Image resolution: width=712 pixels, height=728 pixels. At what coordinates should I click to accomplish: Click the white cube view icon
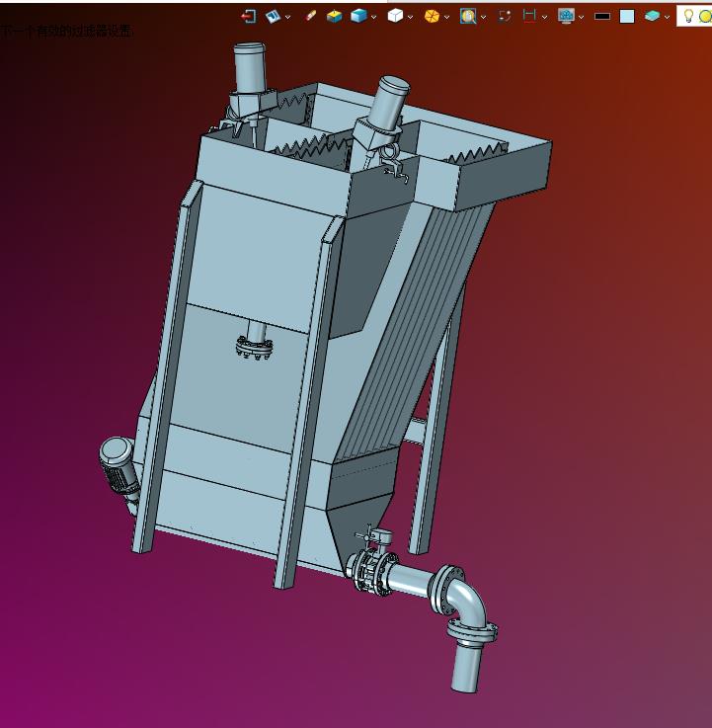(395, 16)
